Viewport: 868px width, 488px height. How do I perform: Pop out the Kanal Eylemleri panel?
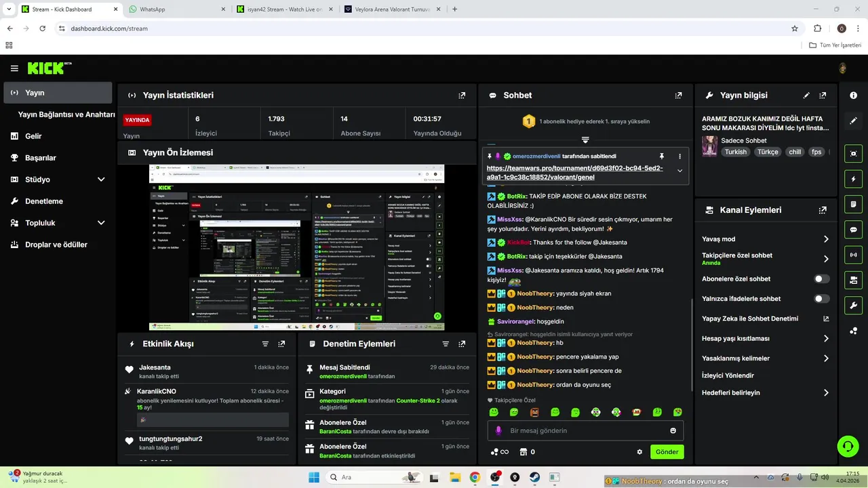pyautogui.click(x=823, y=210)
